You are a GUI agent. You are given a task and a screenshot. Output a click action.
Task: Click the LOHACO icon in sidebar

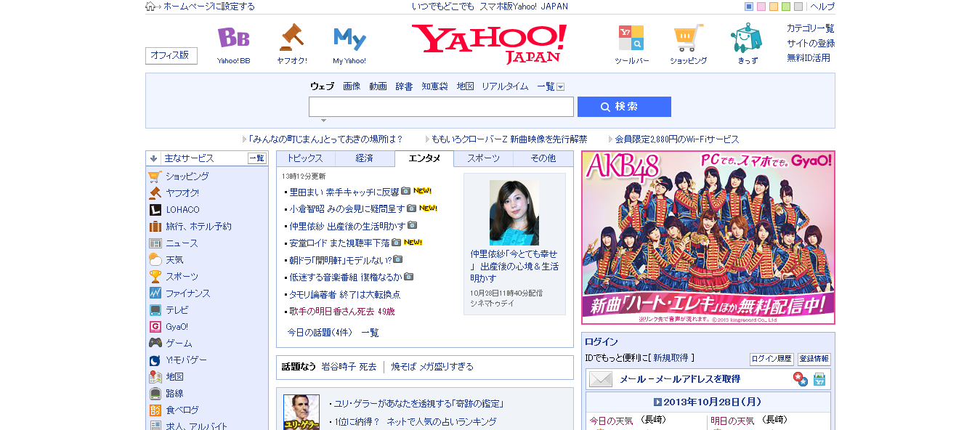click(x=155, y=210)
